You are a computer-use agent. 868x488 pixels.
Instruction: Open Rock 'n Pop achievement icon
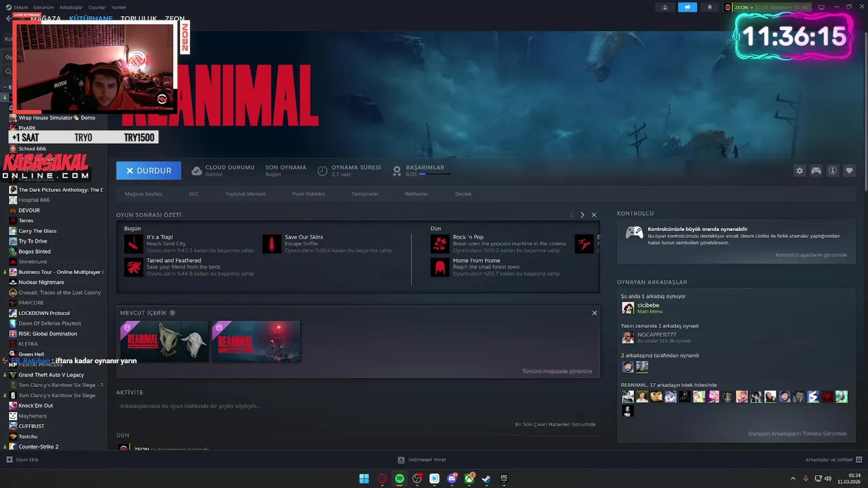[x=440, y=244]
